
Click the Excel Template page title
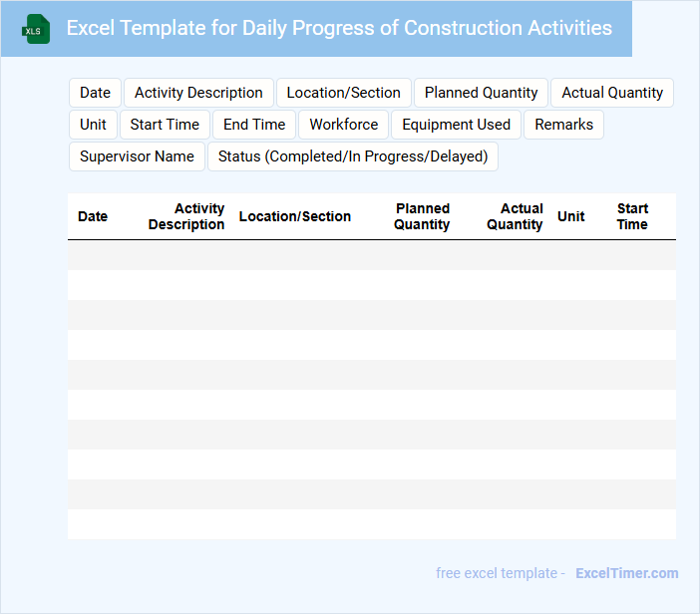pyautogui.click(x=339, y=28)
